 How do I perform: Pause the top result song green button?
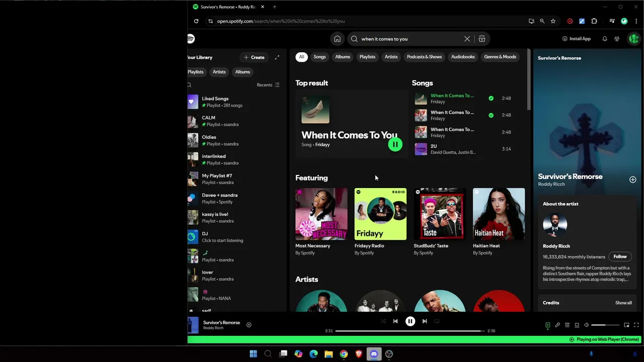(395, 145)
